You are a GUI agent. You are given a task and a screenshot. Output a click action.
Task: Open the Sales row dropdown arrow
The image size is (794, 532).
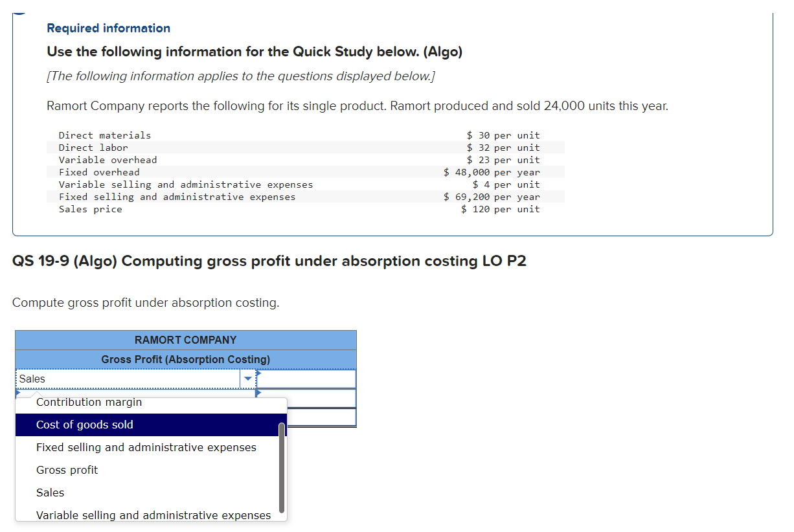(x=248, y=379)
